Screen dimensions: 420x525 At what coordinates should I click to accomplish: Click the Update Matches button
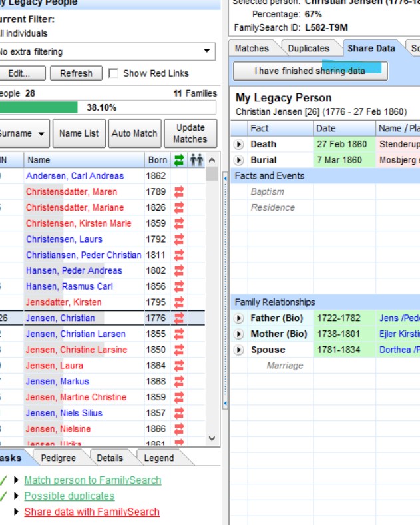tap(190, 133)
